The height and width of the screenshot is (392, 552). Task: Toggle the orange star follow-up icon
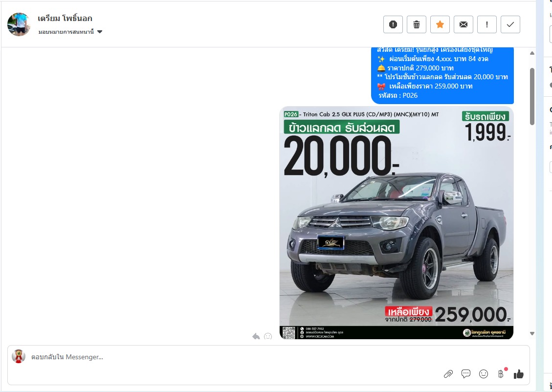pos(440,24)
